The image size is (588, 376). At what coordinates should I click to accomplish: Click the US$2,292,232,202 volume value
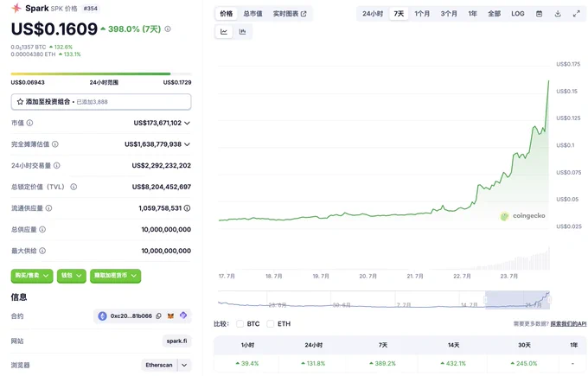(161, 165)
